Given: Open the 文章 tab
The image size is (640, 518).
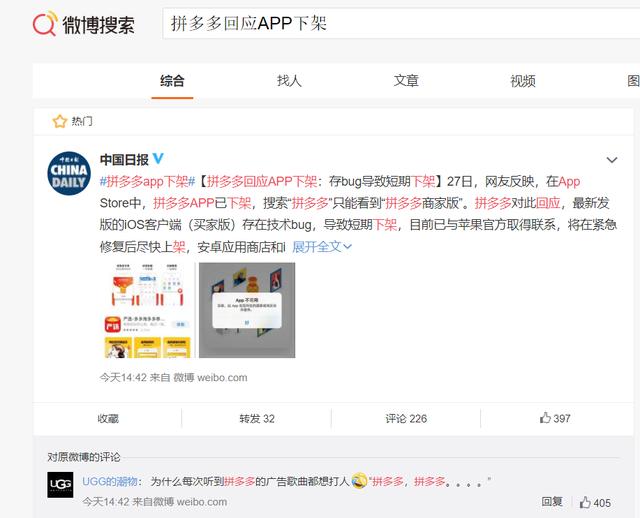Looking at the screenshot, I should pyautogui.click(x=406, y=81).
